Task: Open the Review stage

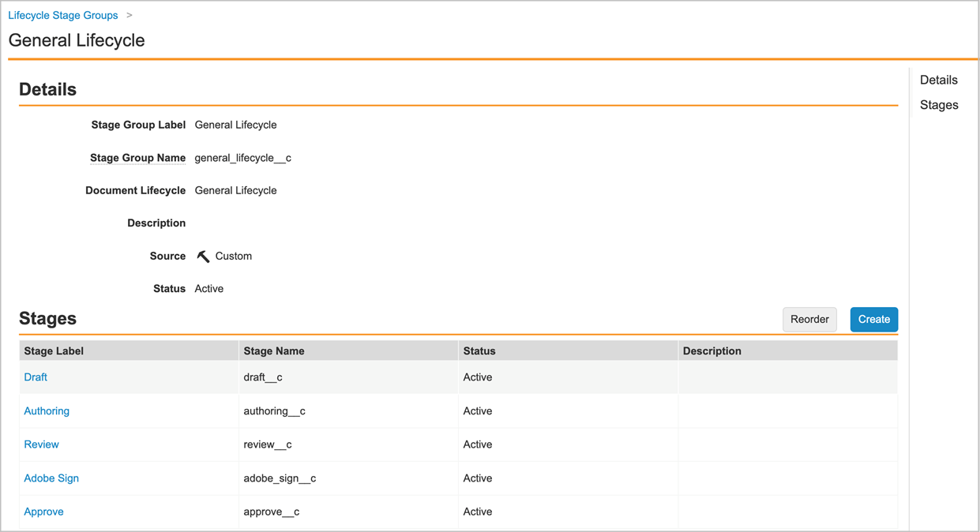Action: point(41,444)
